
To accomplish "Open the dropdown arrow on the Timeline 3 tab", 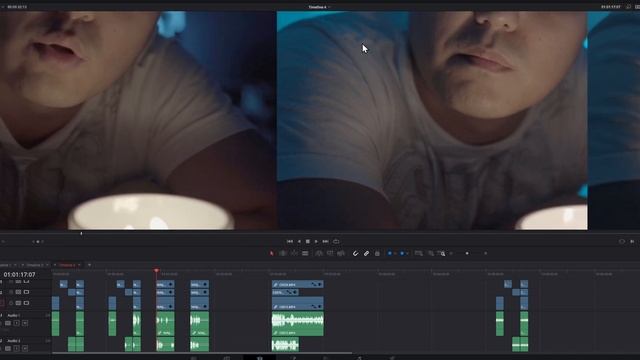I will click(x=47, y=265).
